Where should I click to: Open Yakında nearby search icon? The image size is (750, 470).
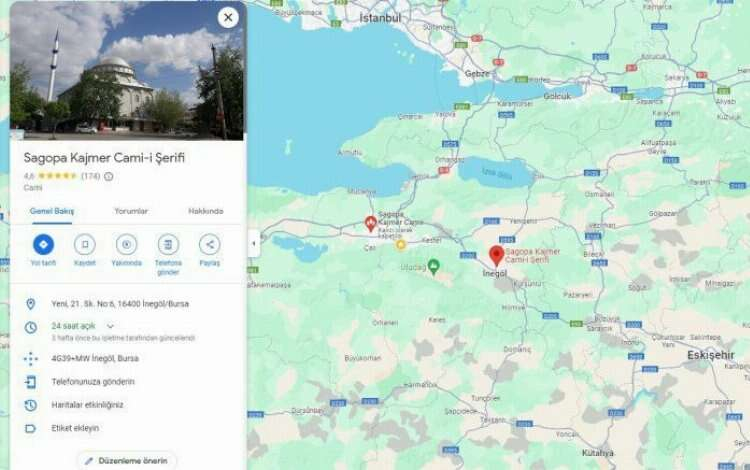[126, 244]
